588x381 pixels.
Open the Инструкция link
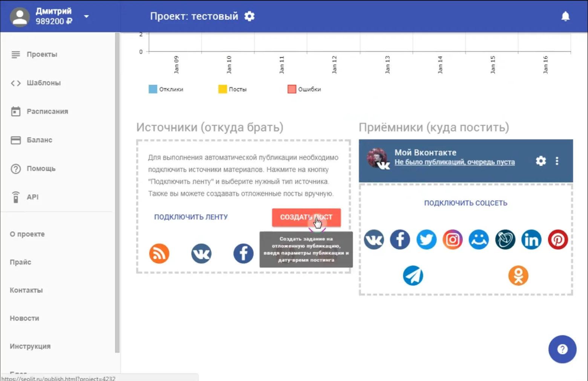pyautogui.click(x=30, y=346)
